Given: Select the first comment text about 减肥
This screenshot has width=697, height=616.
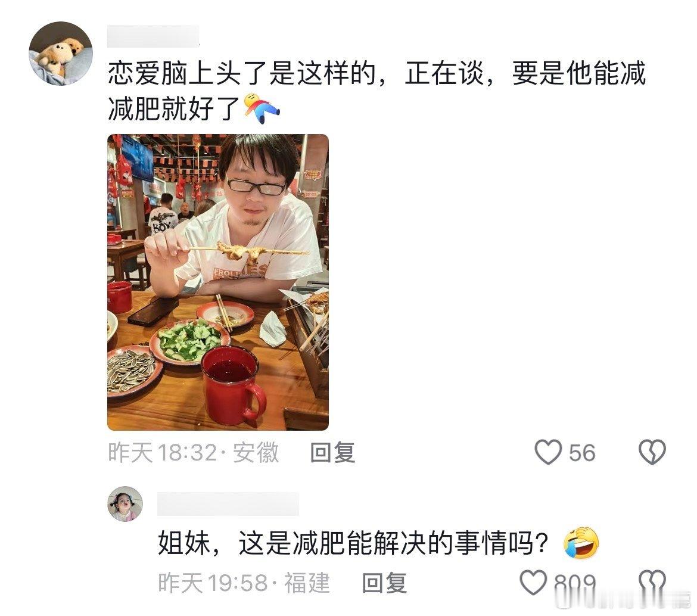Looking at the screenshot, I should pyautogui.click(x=376, y=91).
